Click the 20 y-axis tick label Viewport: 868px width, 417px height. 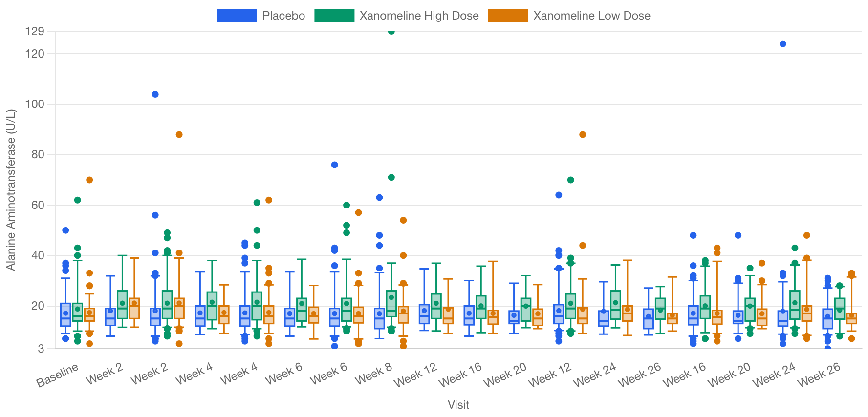tap(38, 306)
